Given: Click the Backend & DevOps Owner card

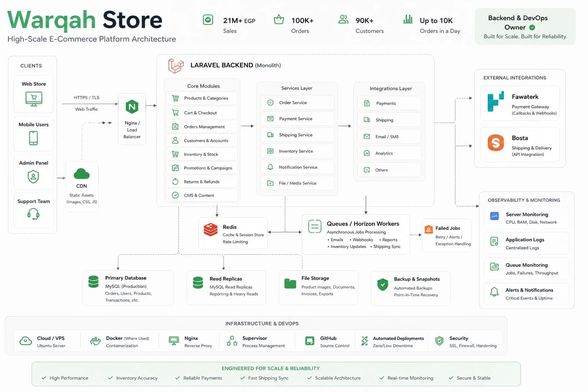Looking at the screenshot, I should pyautogui.click(x=525, y=27).
